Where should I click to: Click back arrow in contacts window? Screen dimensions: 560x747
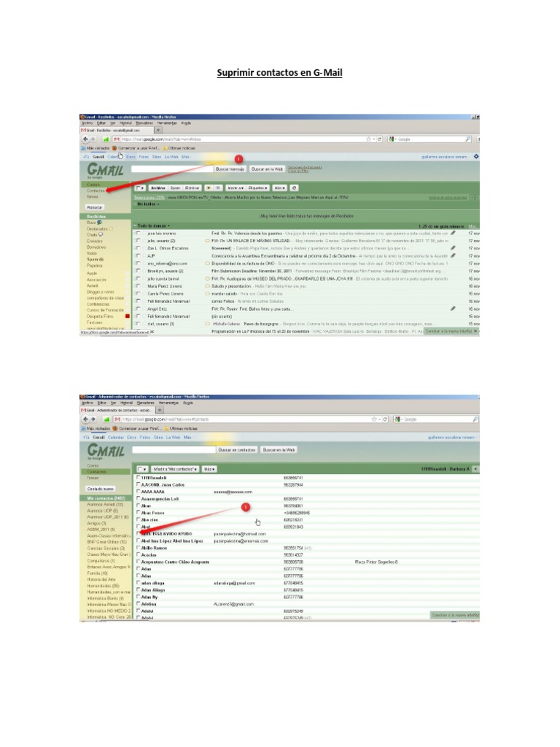86,419
